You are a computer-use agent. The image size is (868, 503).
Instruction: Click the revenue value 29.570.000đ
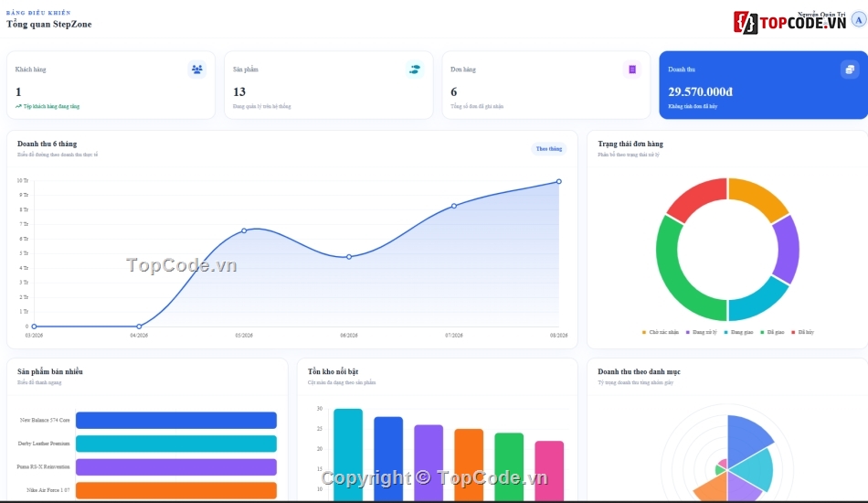point(700,92)
